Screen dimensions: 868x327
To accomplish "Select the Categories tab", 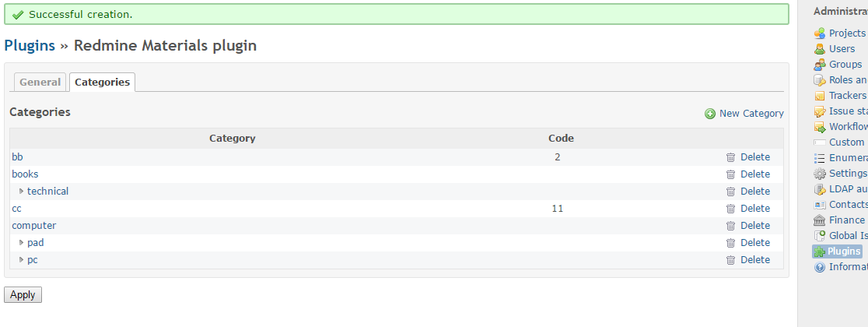I will point(103,82).
